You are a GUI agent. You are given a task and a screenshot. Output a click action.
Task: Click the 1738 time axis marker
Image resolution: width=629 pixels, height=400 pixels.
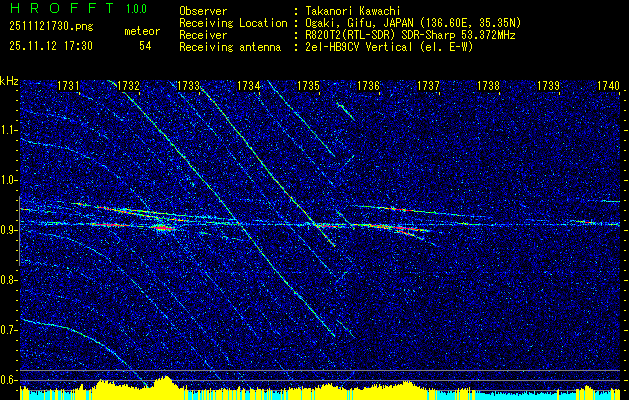tap(489, 86)
